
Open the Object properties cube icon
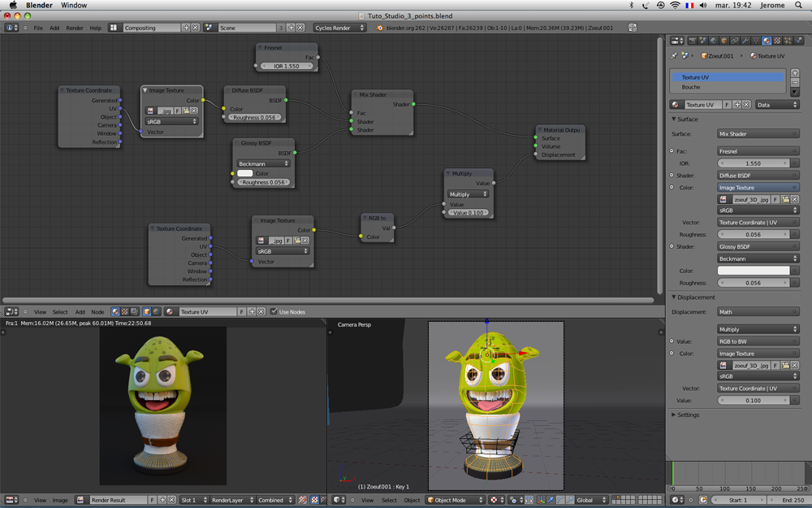[724, 41]
